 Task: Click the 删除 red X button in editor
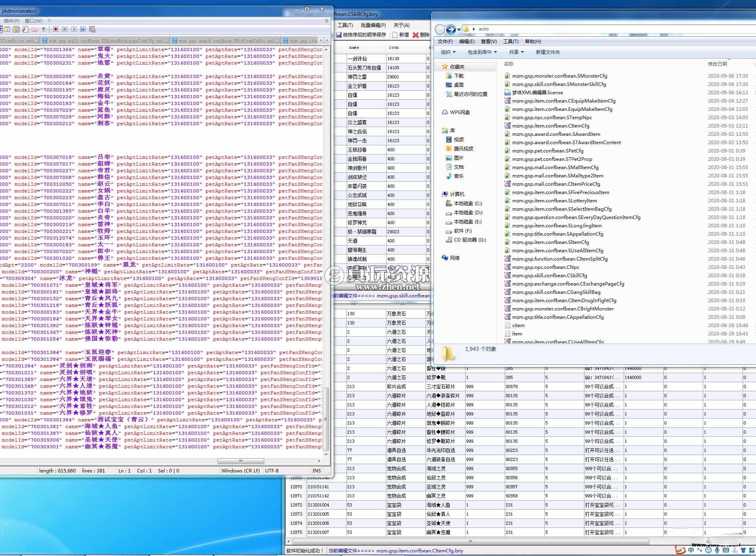click(421, 35)
